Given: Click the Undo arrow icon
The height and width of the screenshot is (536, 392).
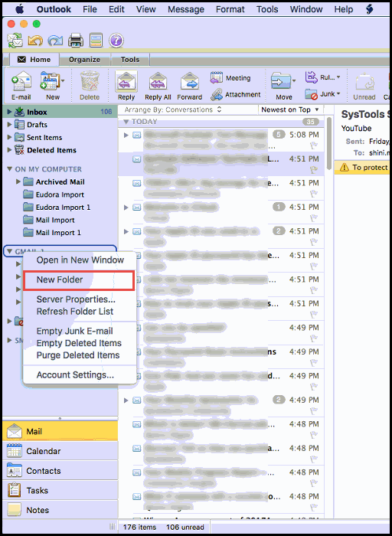Looking at the screenshot, I should click(x=35, y=41).
